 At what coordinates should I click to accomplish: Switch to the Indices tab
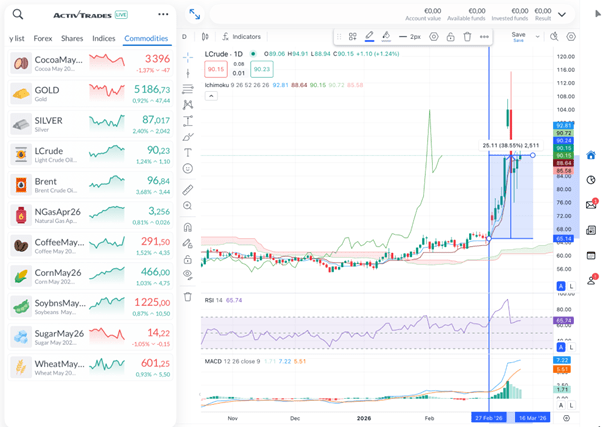(103, 38)
